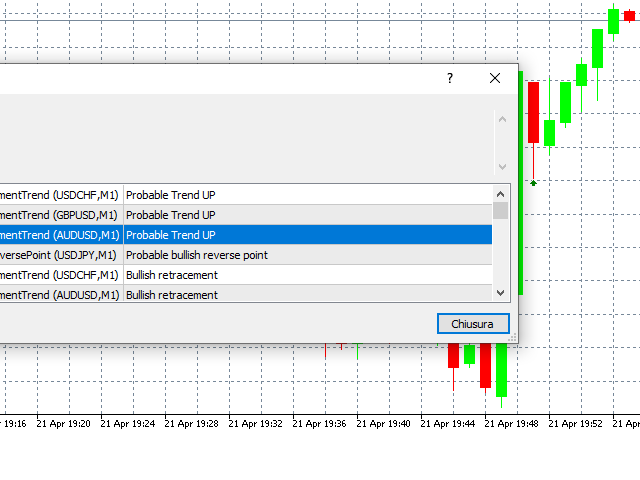Select USDCHF Bullish retracement row
This screenshot has width=640, height=480.
(246, 275)
